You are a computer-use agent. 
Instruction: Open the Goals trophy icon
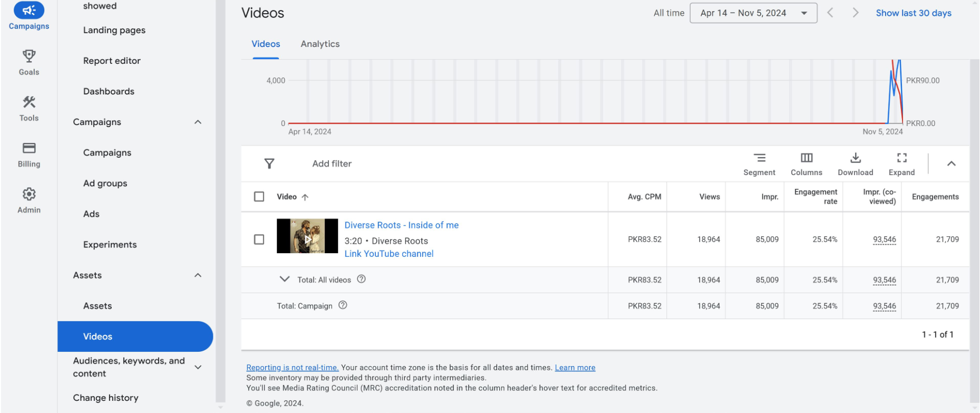tap(29, 56)
